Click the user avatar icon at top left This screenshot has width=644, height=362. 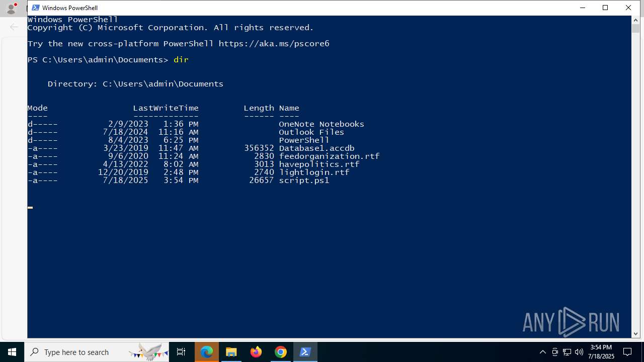pos(11,8)
